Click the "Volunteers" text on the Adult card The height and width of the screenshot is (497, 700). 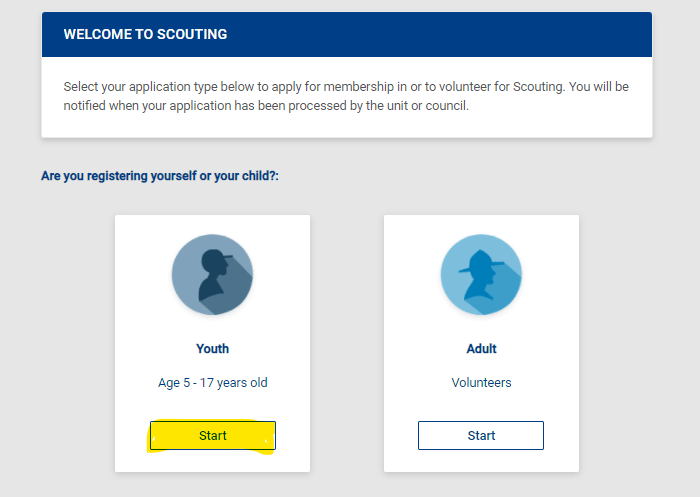click(481, 383)
